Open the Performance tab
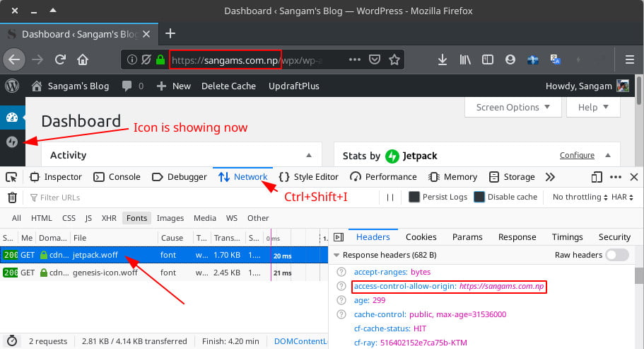 coord(383,177)
